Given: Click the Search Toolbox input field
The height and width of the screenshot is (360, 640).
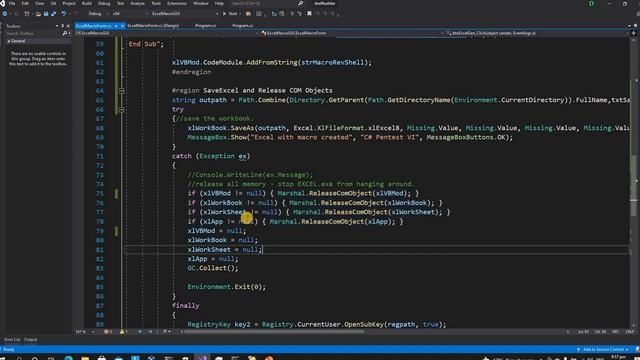Looking at the screenshot, I should click(33, 33).
